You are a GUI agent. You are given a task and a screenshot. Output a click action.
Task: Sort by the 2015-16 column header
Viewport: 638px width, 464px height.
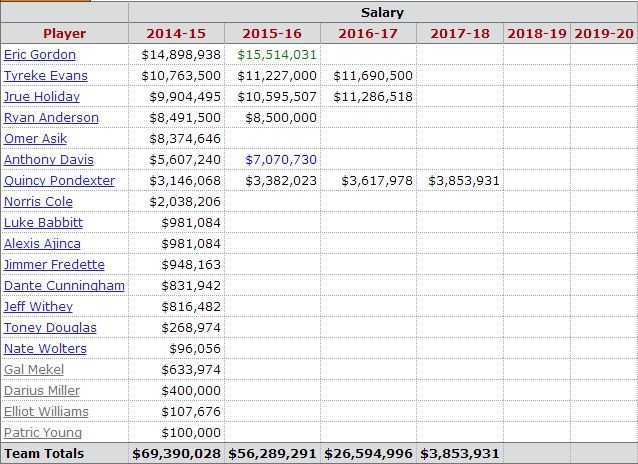coord(272,33)
